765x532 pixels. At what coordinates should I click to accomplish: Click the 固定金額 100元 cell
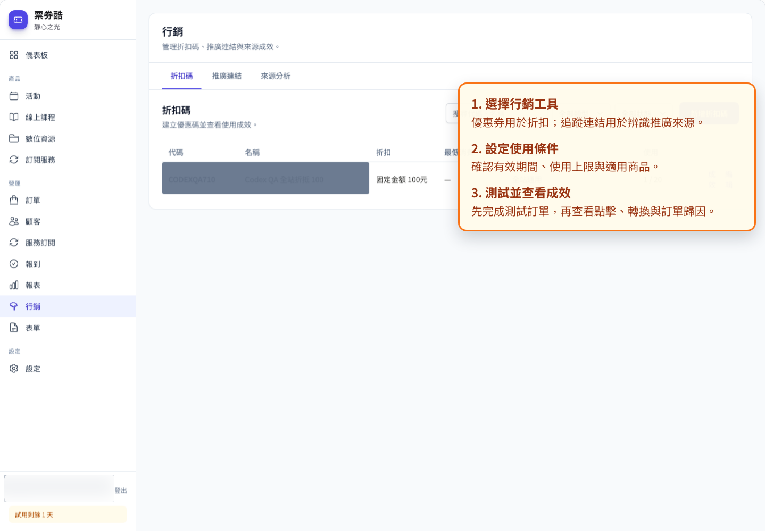pos(402,180)
